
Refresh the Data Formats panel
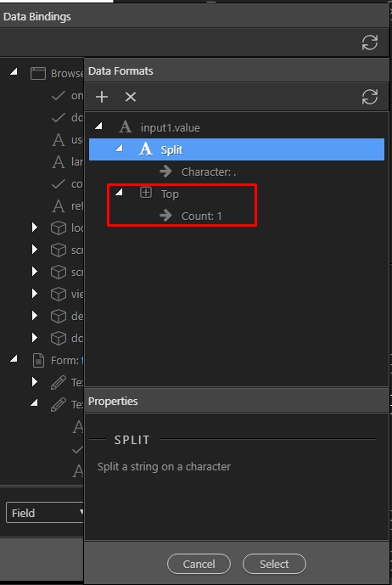coord(370,97)
